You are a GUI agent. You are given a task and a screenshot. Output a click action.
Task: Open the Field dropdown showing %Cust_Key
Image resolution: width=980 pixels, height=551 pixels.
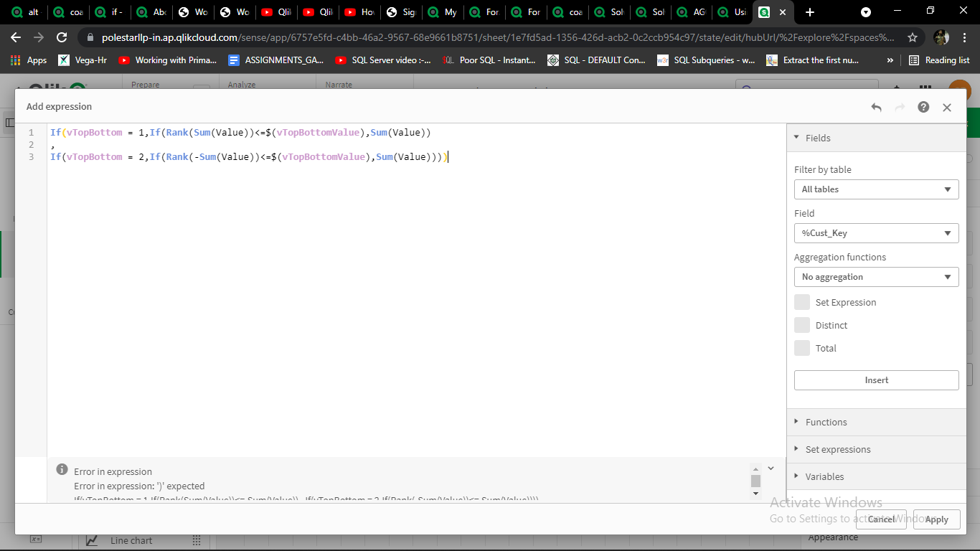tap(876, 233)
